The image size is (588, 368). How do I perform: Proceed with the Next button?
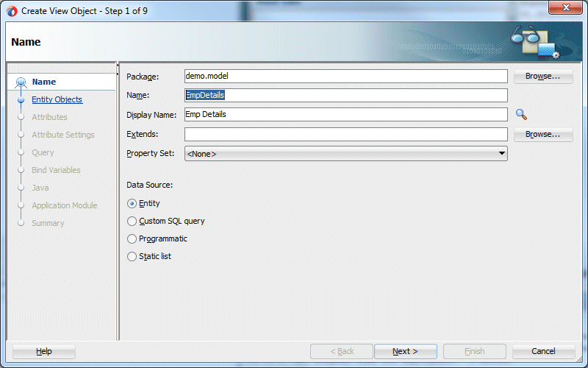pos(406,352)
